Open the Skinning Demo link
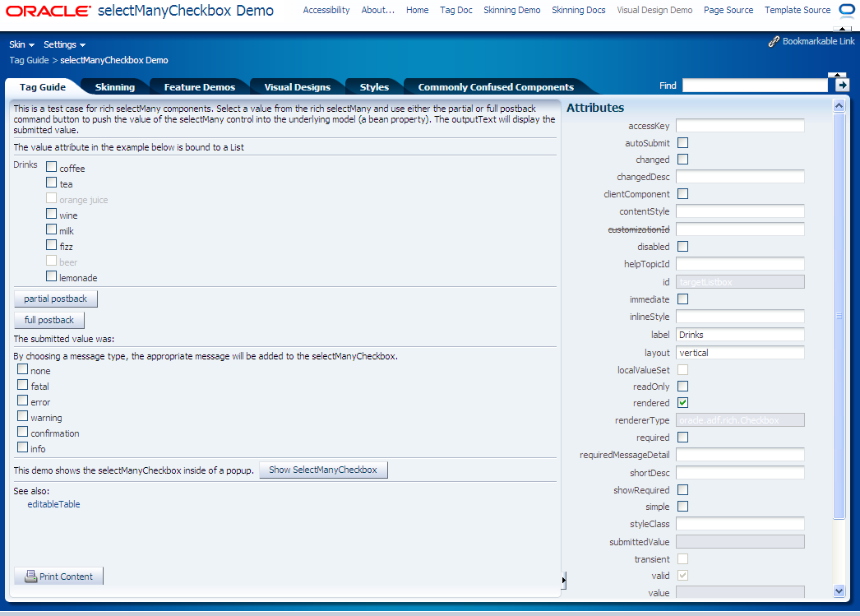860x616 pixels. coord(511,10)
